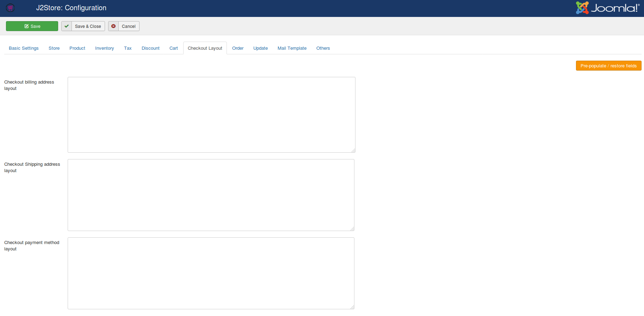Open the Cart tab
Viewport: 644px width, 316px height.
coord(173,48)
